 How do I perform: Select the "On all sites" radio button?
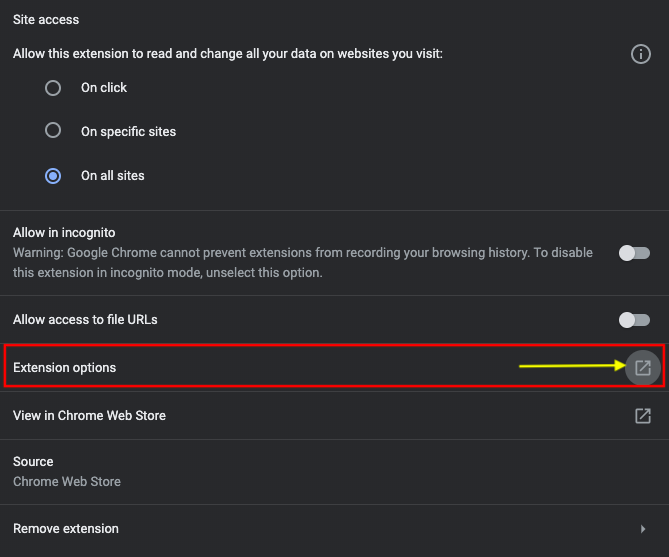click(53, 176)
